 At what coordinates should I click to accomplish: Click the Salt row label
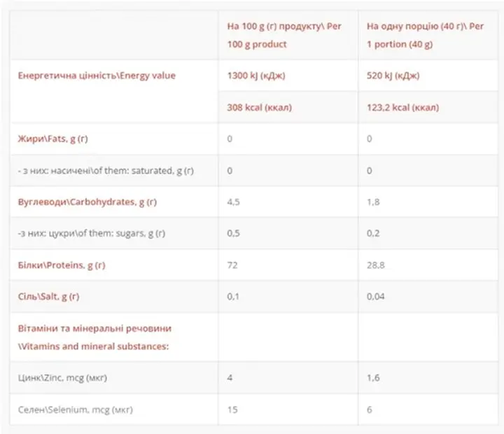pos(49,297)
